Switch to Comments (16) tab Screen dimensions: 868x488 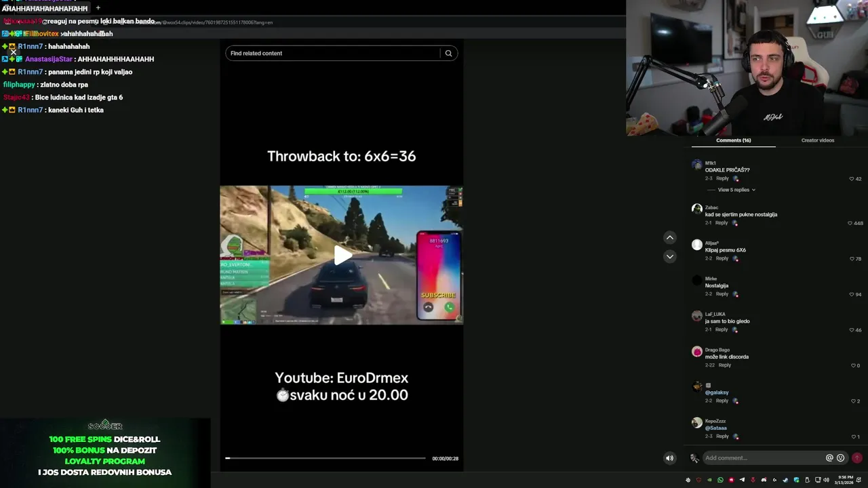(x=733, y=140)
